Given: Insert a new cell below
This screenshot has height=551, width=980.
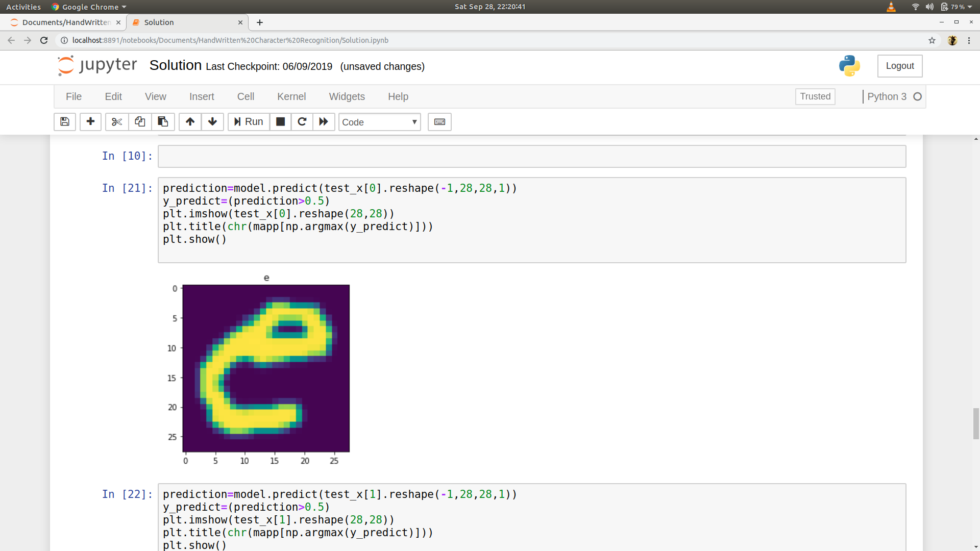Looking at the screenshot, I should [90, 122].
